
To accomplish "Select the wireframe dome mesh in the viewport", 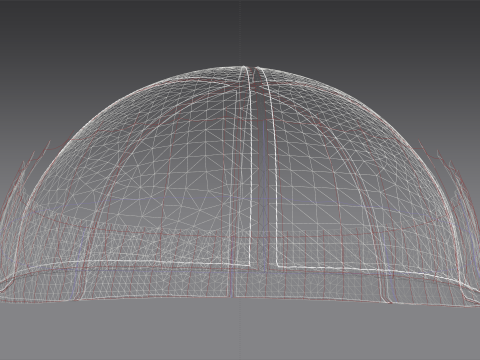I will (240, 186).
